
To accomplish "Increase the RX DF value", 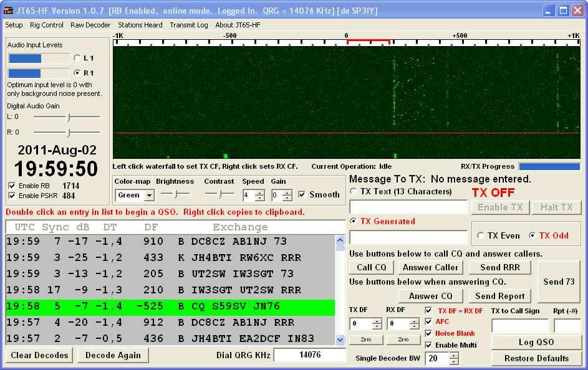I will (415, 321).
